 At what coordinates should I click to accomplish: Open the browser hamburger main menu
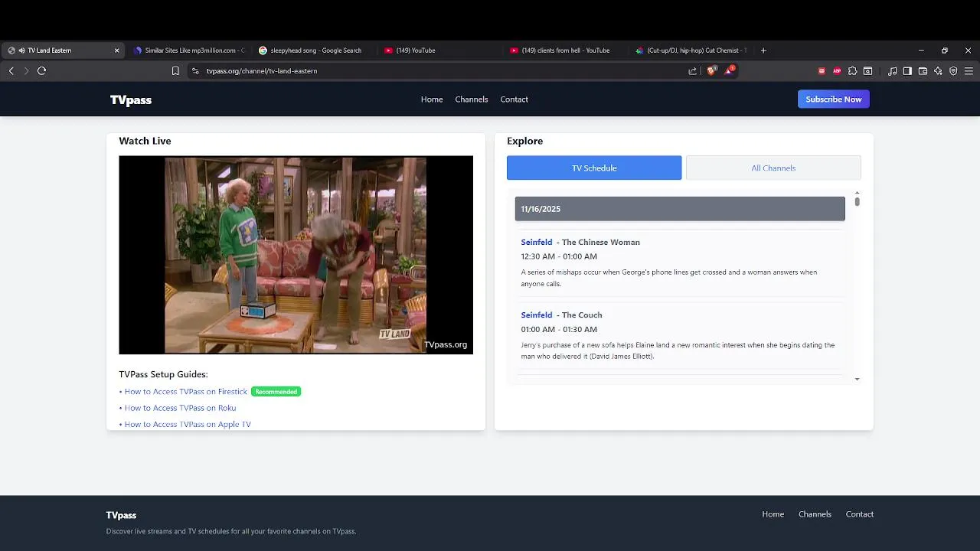click(969, 70)
